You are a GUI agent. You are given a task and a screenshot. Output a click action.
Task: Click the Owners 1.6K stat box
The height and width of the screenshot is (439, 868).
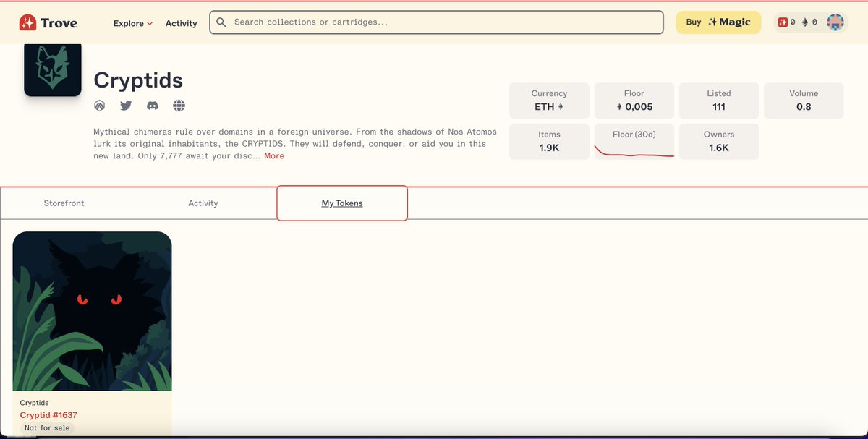[x=719, y=141]
